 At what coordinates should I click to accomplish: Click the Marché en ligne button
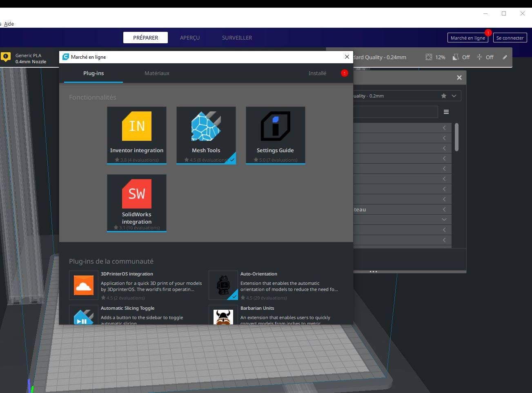point(468,38)
